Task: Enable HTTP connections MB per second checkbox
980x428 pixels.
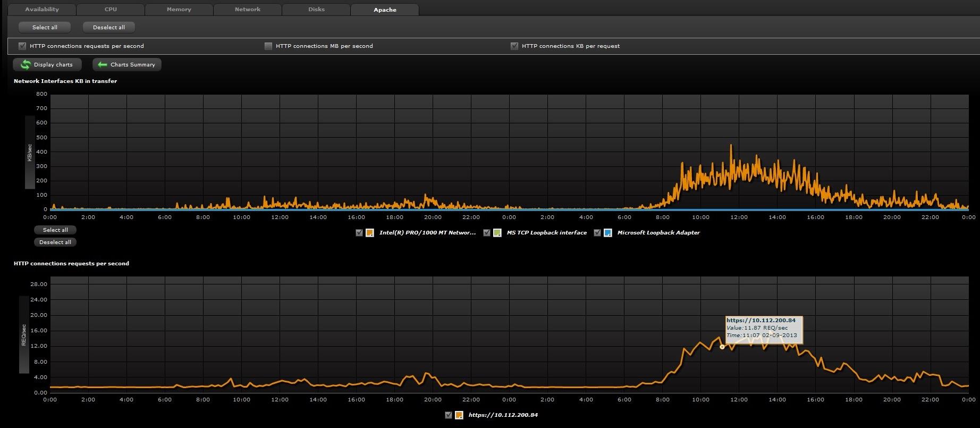Action: 268,46
